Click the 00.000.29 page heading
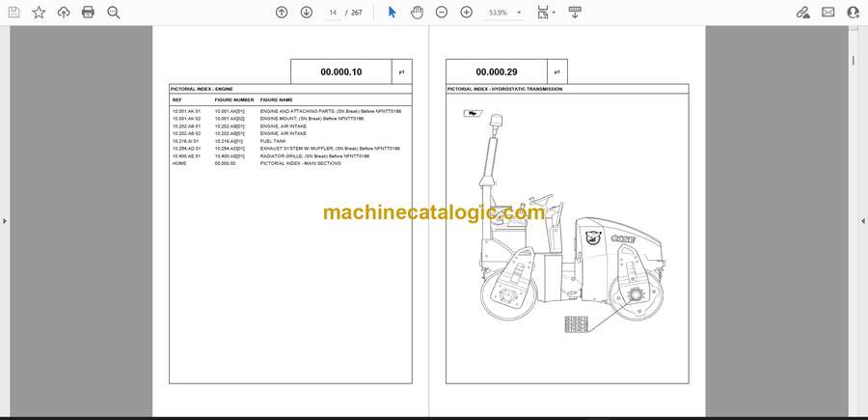This screenshot has height=420, width=868. coord(497,72)
